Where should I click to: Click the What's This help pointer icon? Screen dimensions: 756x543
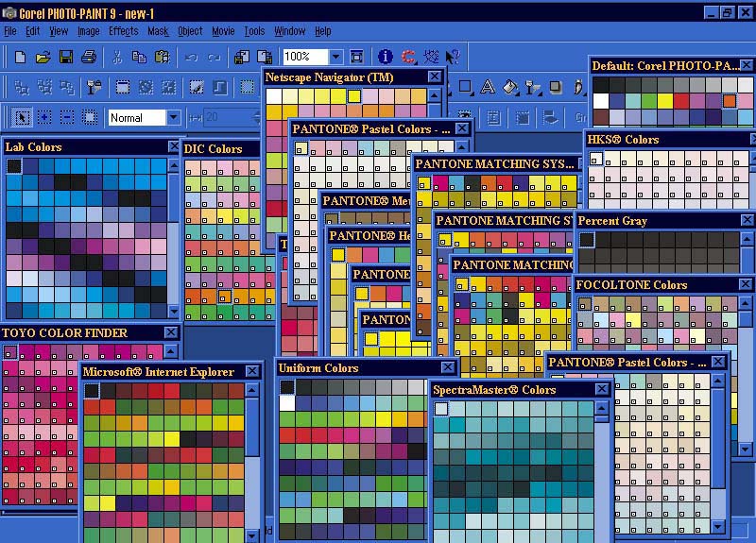pyautogui.click(x=453, y=57)
